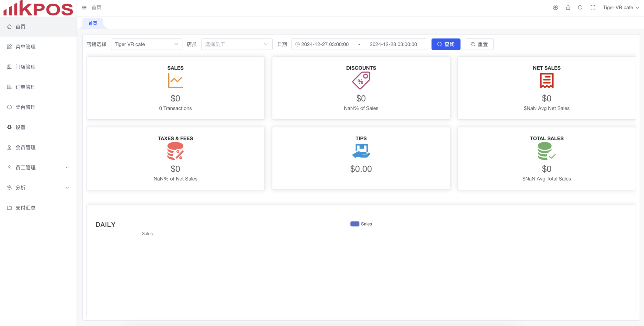The height and width of the screenshot is (326, 644).
Task: Open search via magnifier icon in header
Action: point(580,8)
